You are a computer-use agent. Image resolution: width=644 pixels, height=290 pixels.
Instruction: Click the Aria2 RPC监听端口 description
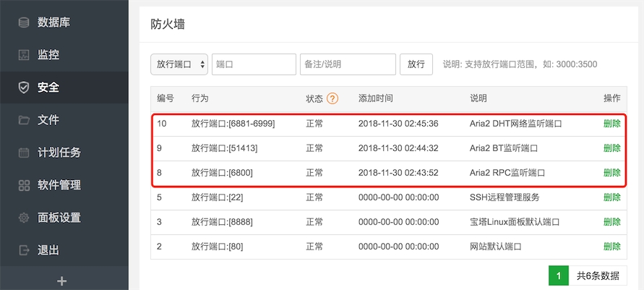(507, 173)
